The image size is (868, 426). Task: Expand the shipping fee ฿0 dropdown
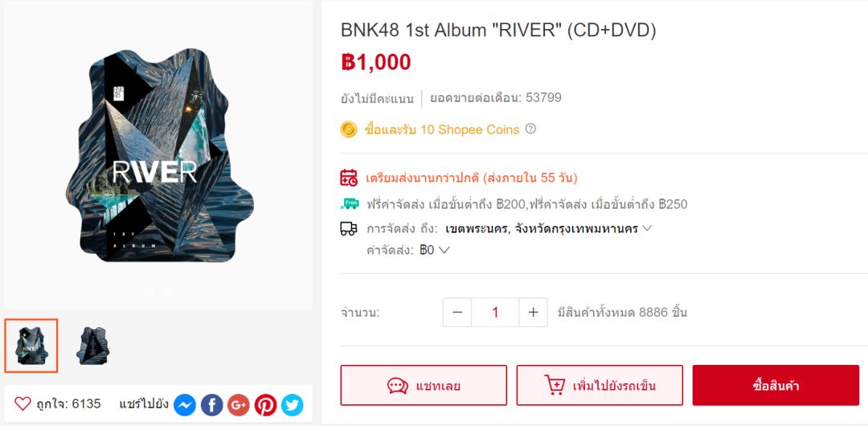435,250
